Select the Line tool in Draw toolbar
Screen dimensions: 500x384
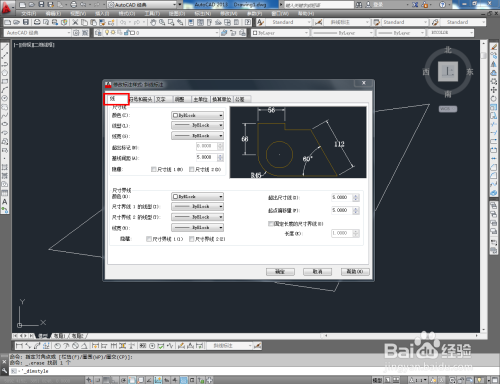point(5,47)
